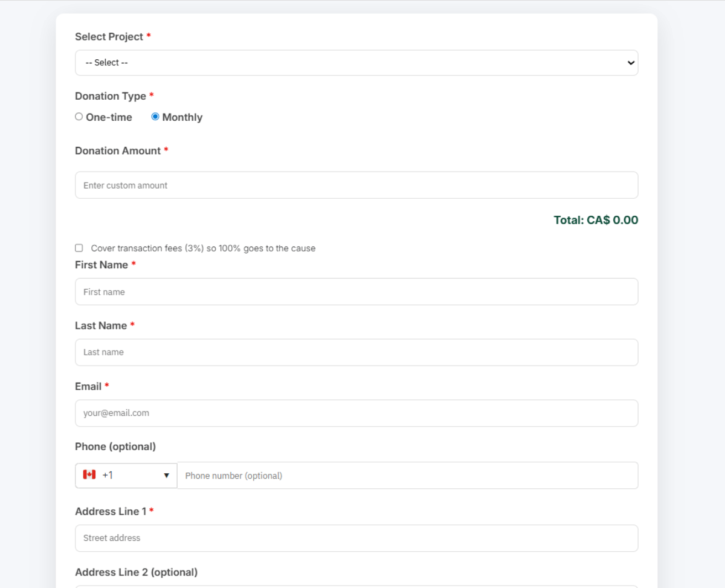Focus the Street address input field

click(356, 538)
